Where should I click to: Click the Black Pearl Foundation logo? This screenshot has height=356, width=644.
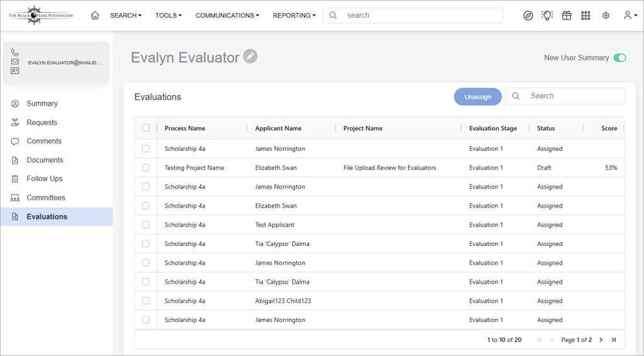pos(41,16)
